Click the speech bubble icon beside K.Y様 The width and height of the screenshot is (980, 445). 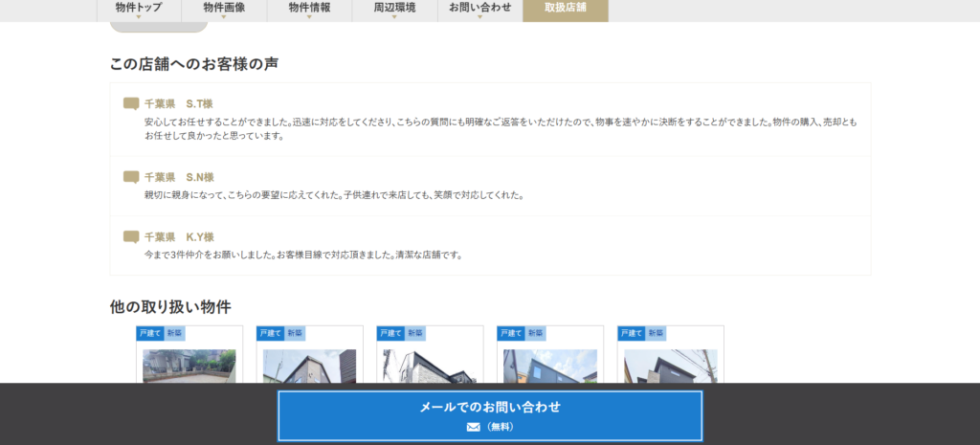click(131, 236)
